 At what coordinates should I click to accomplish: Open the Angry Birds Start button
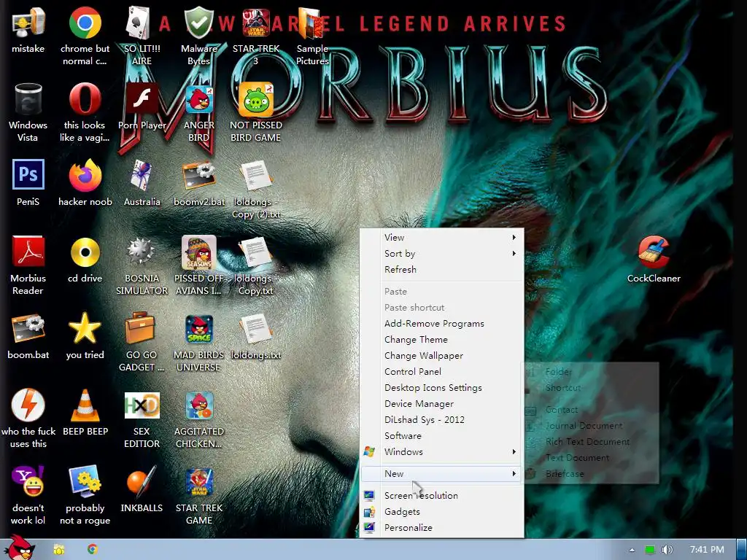pyautogui.click(x=20, y=548)
